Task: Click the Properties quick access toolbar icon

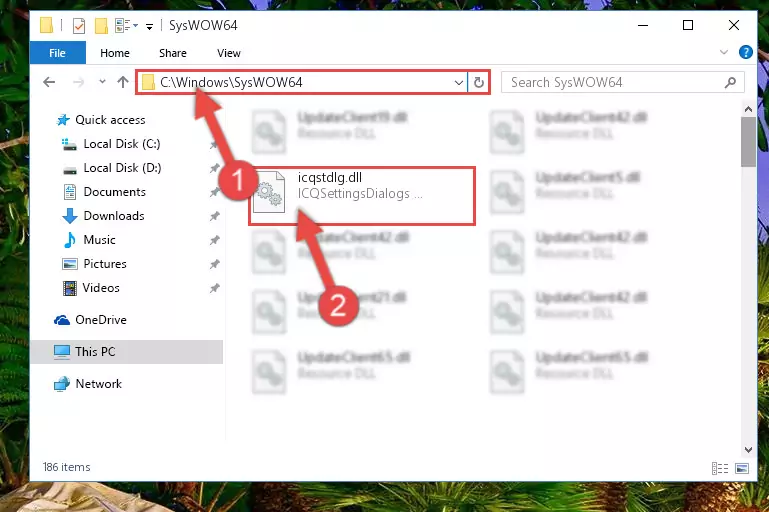Action: (x=78, y=26)
